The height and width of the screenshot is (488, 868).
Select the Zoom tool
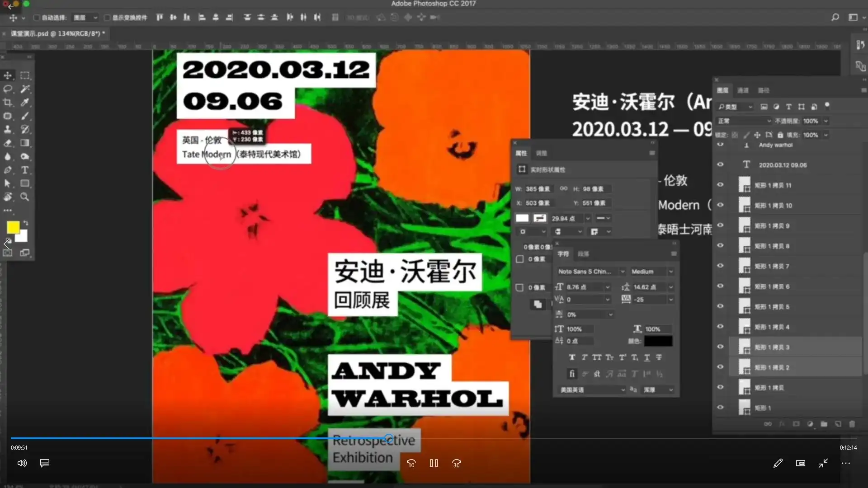pyautogui.click(x=25, y=197)
